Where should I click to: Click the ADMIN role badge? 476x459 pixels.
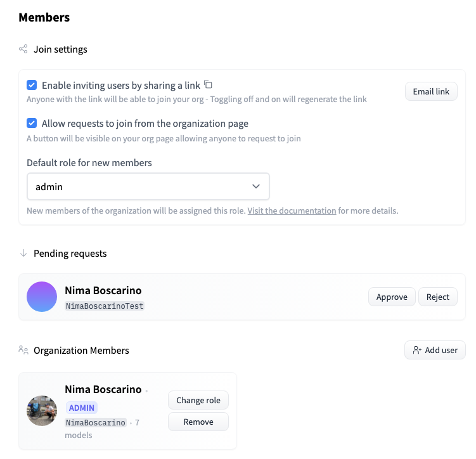(x=82, y=407)
